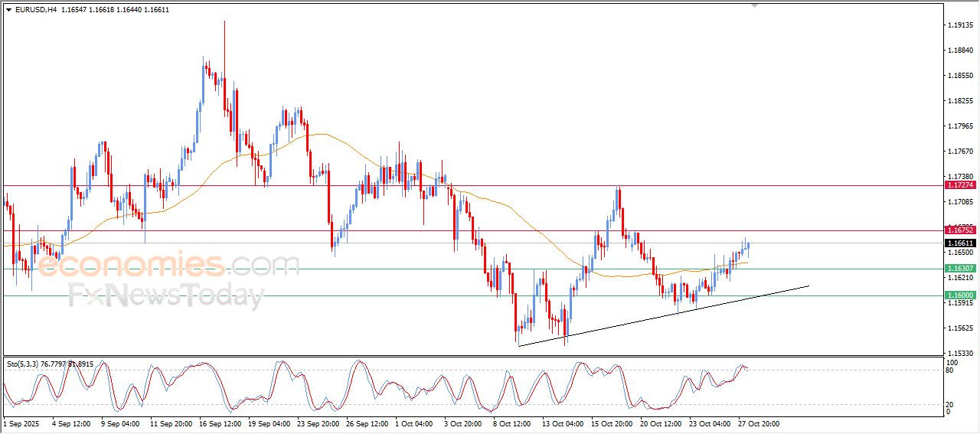Viewport: 980px width, 434px height.
Task: Click the stochastic 20 level label
Action: pyautogui.click(x=950, y=404)
